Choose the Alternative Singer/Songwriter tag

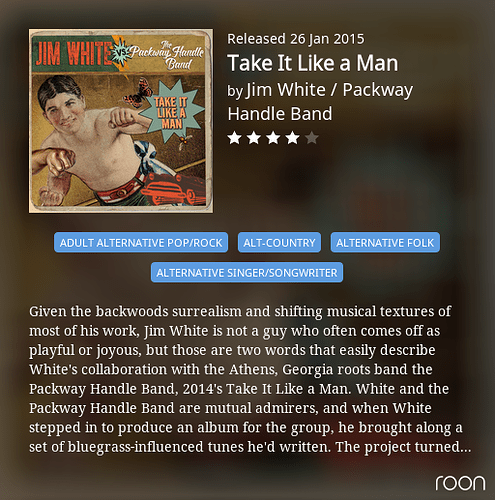click(247, 272)
